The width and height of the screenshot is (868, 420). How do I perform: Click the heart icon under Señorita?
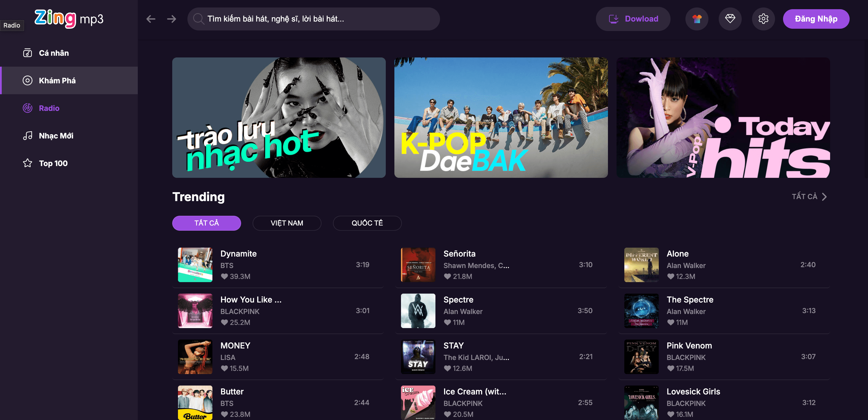447,276
